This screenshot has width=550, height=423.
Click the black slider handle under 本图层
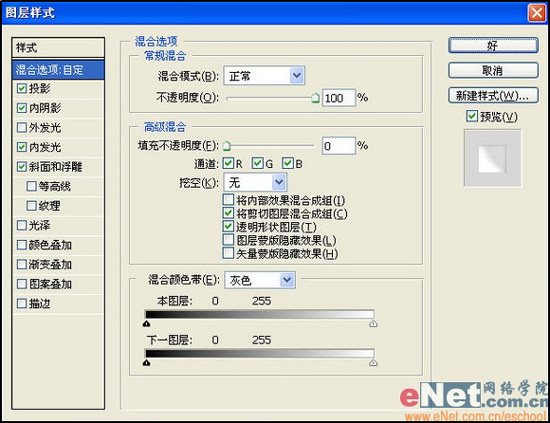point(147,324)
